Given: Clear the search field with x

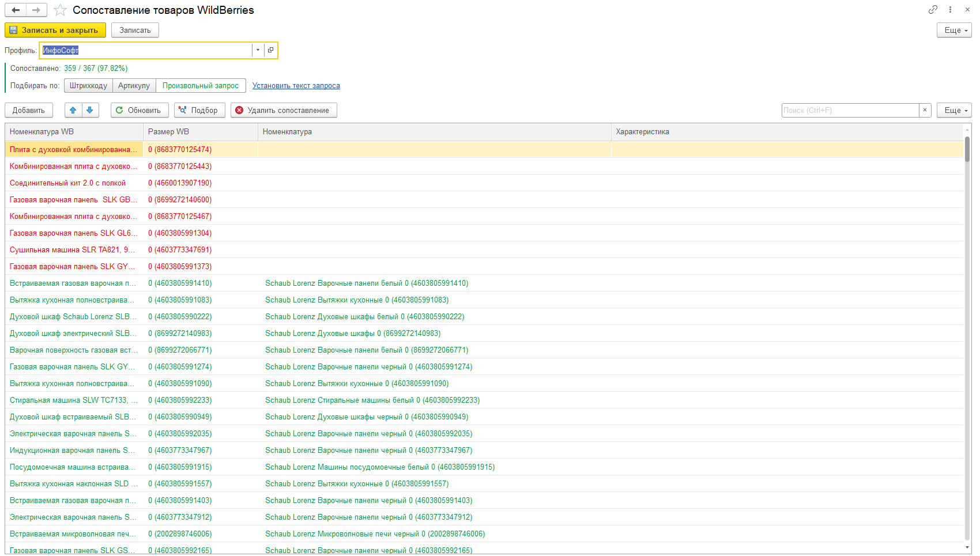Looking at the screenshot, I should coord(925,110).
